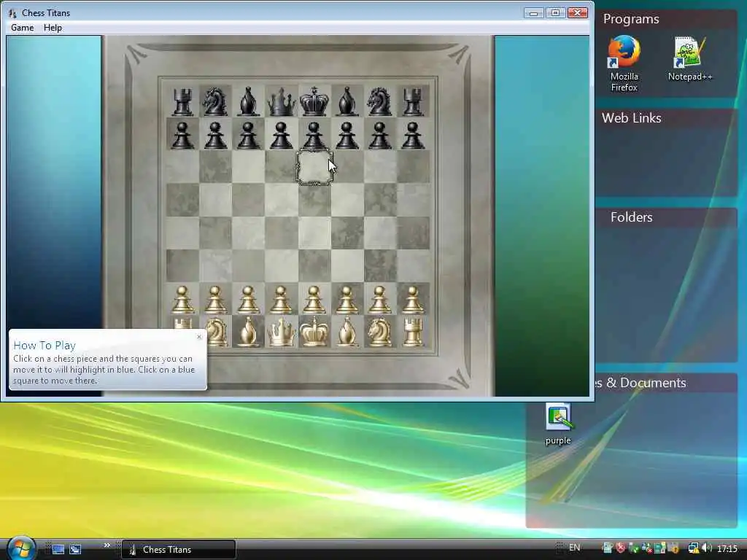Select the white bishop on f1
747x560 pixels.
(347, 332)
